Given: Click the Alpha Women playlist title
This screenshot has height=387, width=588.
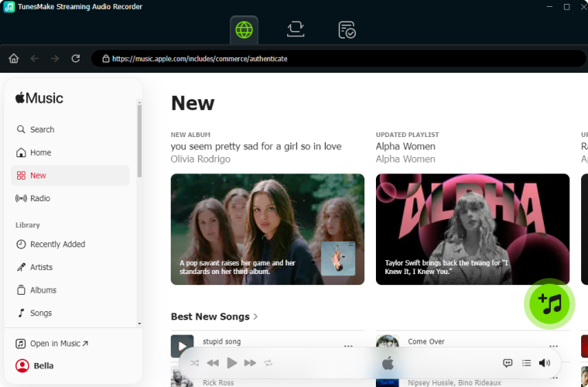Looking at the screenshot, I should pyautogui.click(x=405, y=146).
